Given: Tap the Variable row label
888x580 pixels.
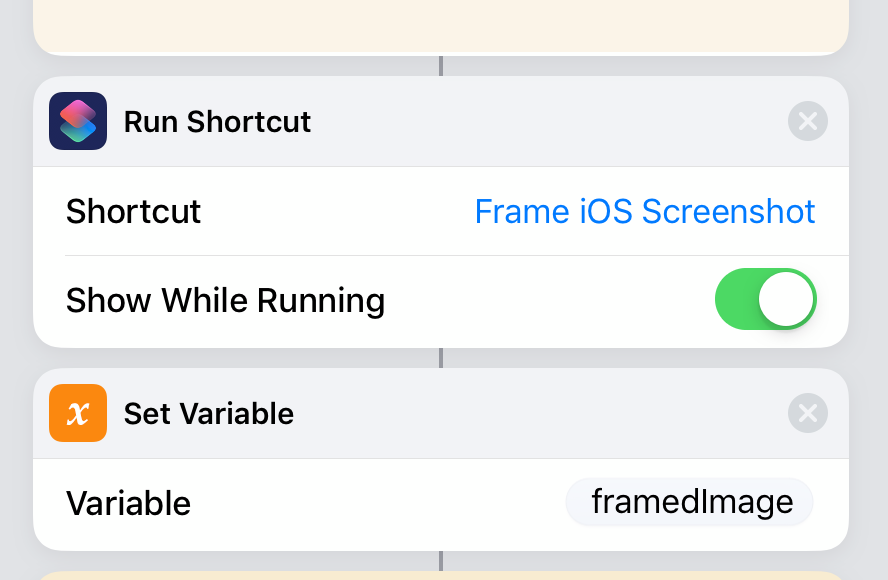Looking at the screenshot, I should pos(128,503).
